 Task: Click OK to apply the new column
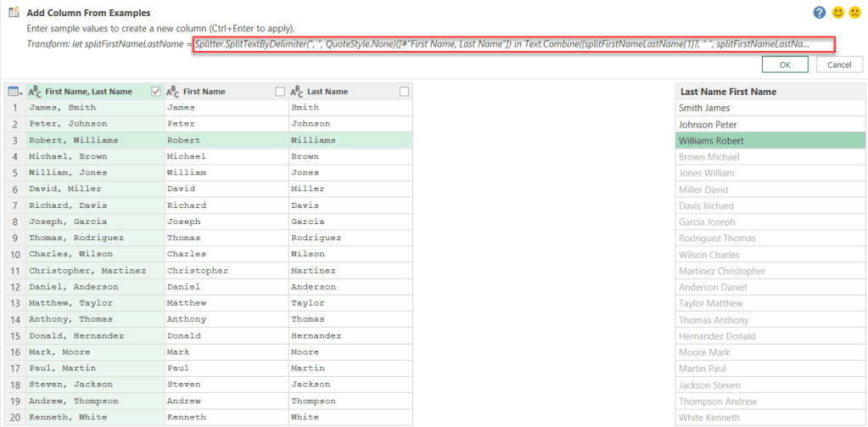tap(784, 65)
